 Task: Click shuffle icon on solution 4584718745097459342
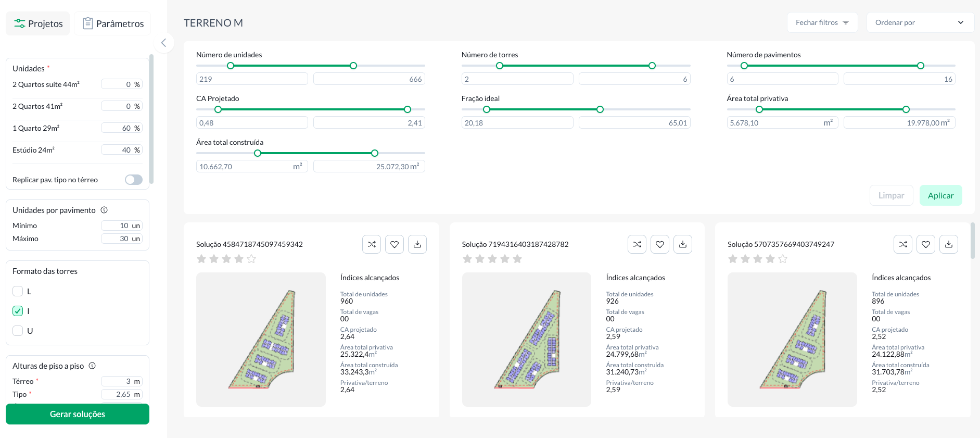click(x=372, y=244)
